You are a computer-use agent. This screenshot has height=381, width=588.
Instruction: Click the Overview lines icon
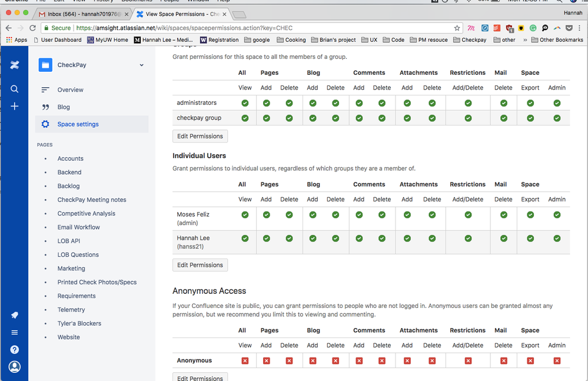(45, 90)
